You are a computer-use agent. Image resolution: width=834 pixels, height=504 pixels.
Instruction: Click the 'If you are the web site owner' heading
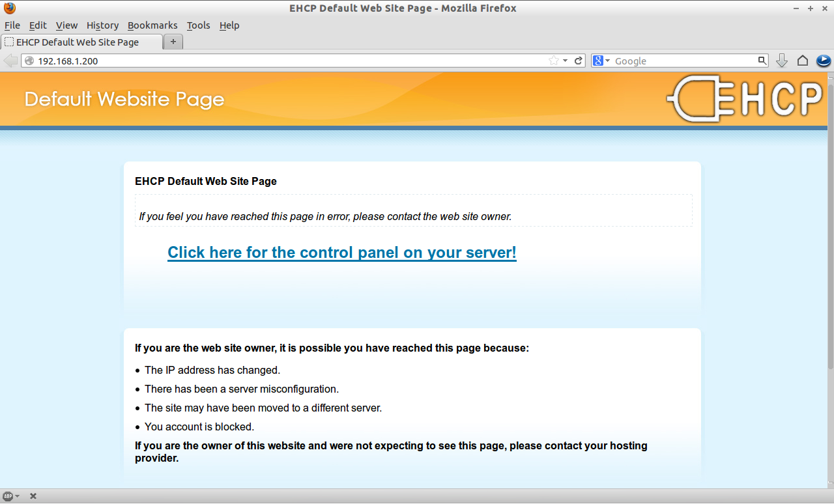[332, 348]
